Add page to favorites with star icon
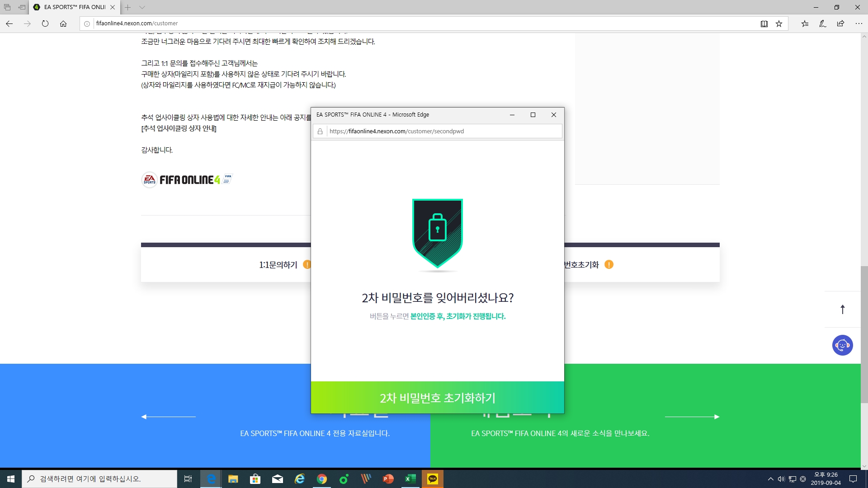Screen dimensions: 868x488 click(x=779, y=23)
